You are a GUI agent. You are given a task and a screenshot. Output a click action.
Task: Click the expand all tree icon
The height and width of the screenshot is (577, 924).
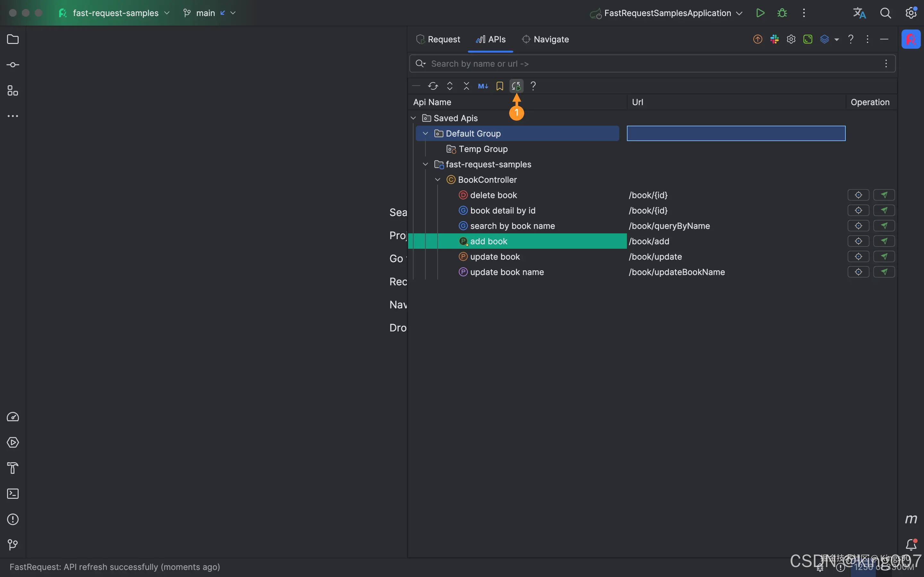pyautogui.click(x=450, y=86)
